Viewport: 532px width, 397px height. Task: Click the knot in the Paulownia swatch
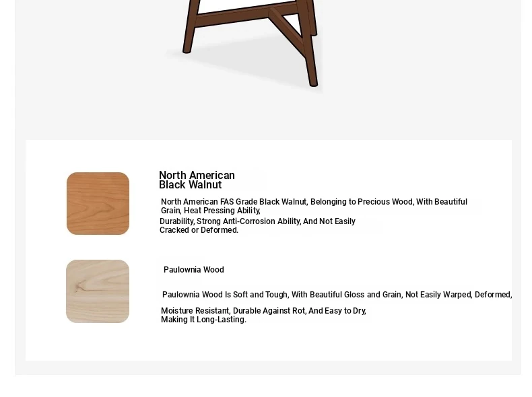(78, 288)
